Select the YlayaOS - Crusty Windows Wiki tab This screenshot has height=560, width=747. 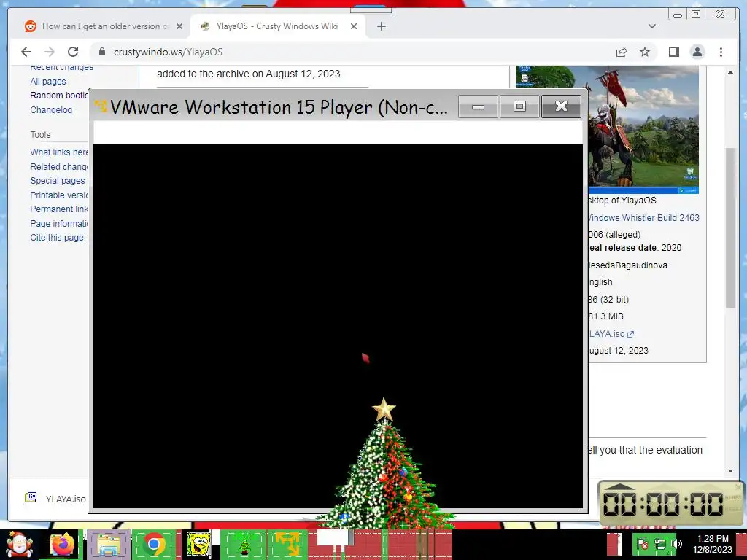[276, 26]
